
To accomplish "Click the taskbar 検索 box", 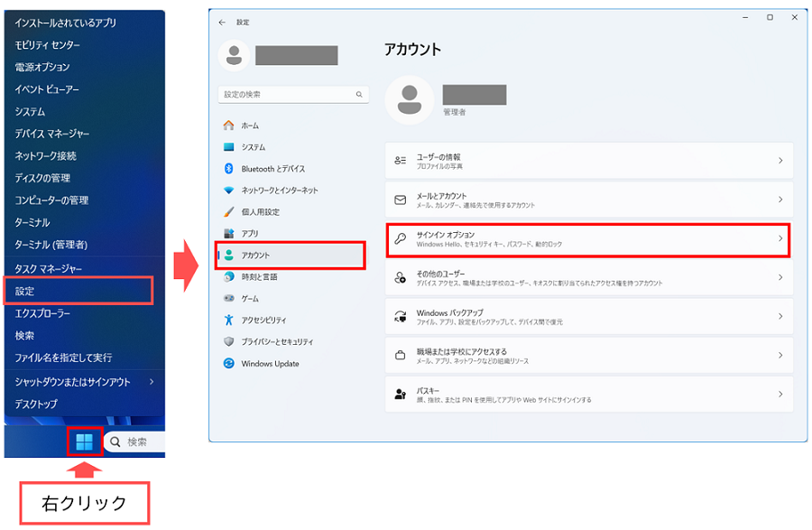I will tap(134, 442).
